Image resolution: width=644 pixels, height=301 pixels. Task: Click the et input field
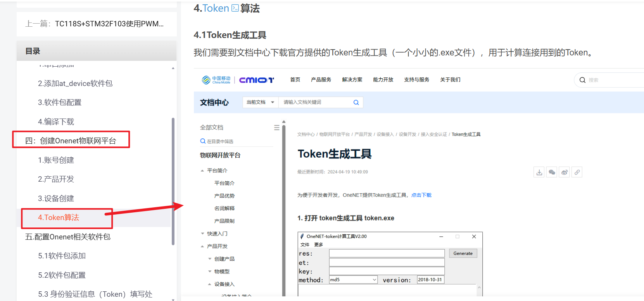click(387, 262)
